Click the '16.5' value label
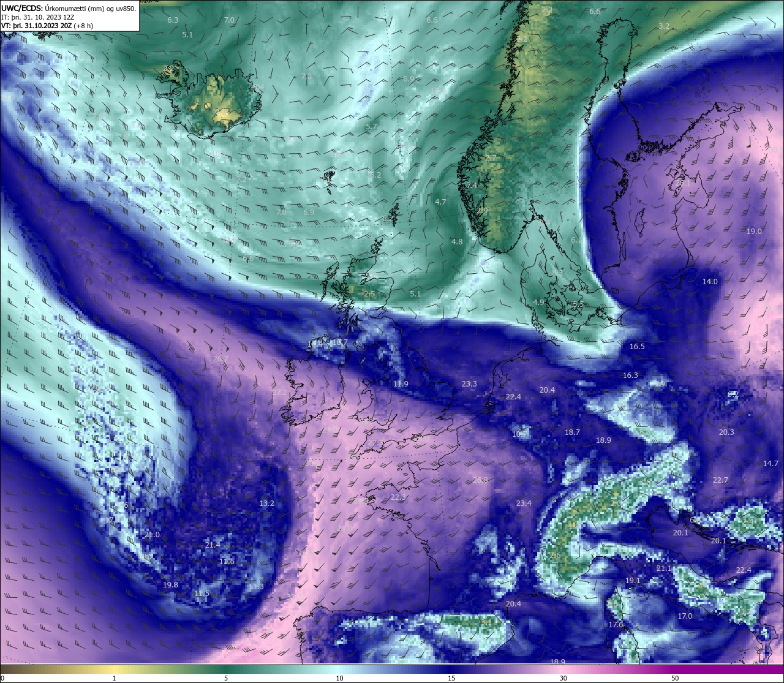The width and height of the screenshot is (784, 683). pyautogui.click(x=637, y=347)
